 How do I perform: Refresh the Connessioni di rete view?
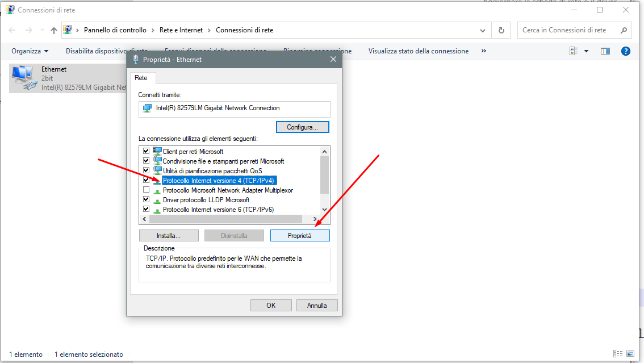point(501,30)
